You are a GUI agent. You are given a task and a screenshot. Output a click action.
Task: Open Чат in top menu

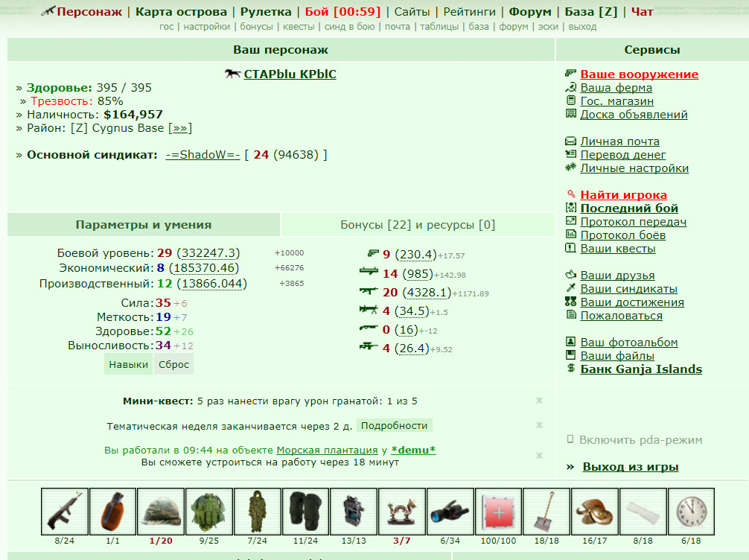[x=642, y=11]
